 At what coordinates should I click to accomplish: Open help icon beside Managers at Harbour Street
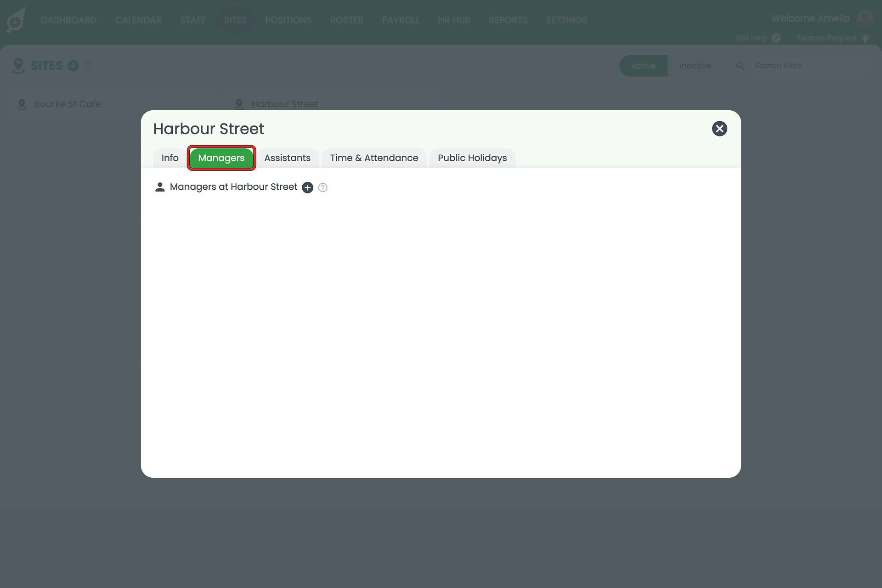coord(323,187)
